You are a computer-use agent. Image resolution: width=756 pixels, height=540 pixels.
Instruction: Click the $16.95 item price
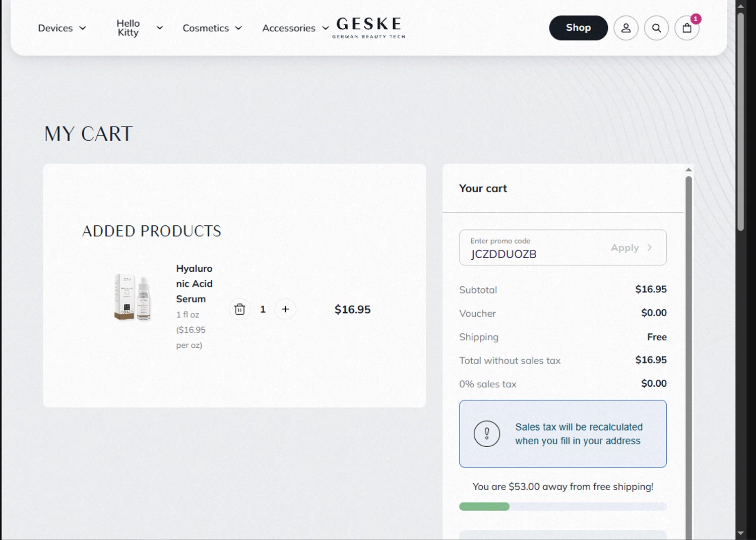pos(352,310)
